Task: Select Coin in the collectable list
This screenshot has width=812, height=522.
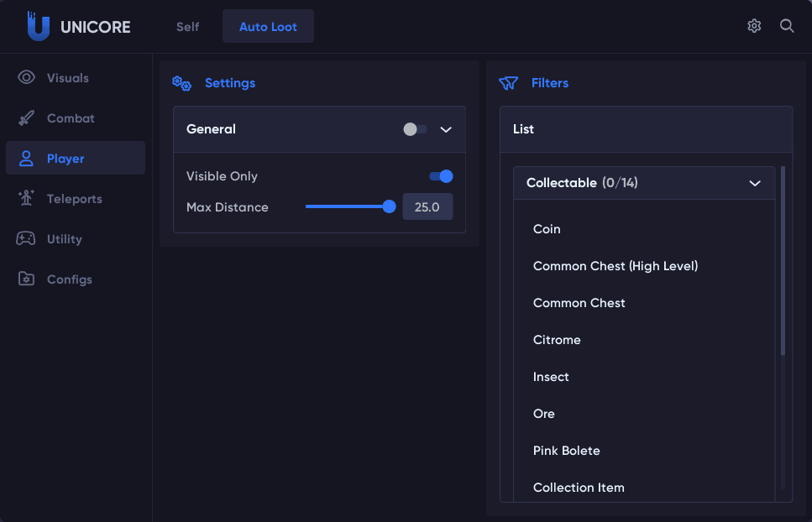Action: coord(547,229)
